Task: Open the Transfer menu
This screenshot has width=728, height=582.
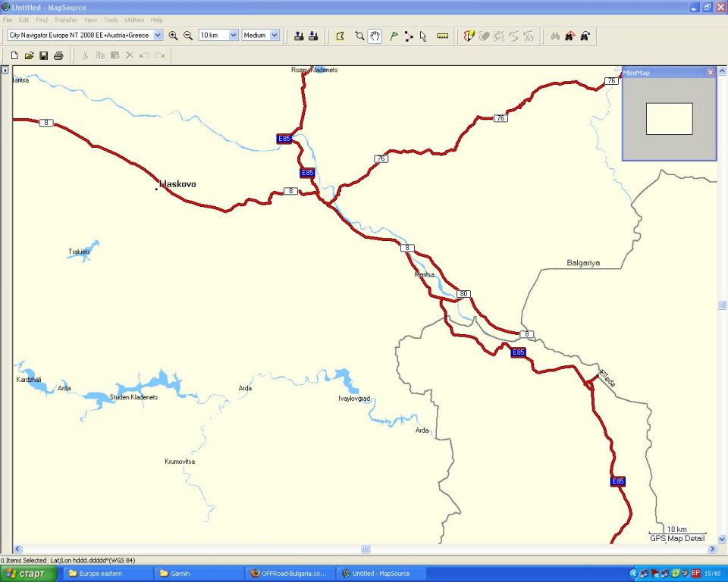Action: pyautogui.click(x=65, y=20)
